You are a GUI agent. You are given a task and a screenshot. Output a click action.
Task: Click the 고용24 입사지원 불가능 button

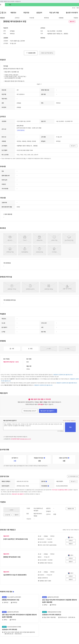pos(47,53)
